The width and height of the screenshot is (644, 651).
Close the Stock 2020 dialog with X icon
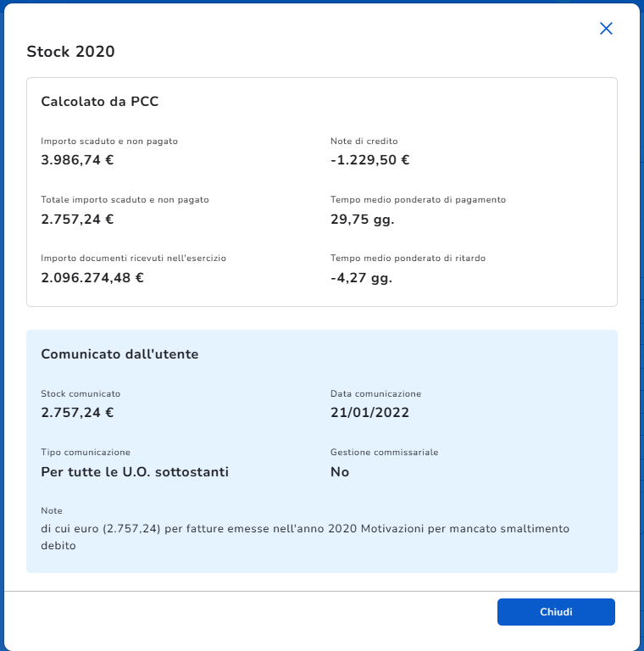pos(606,29)
